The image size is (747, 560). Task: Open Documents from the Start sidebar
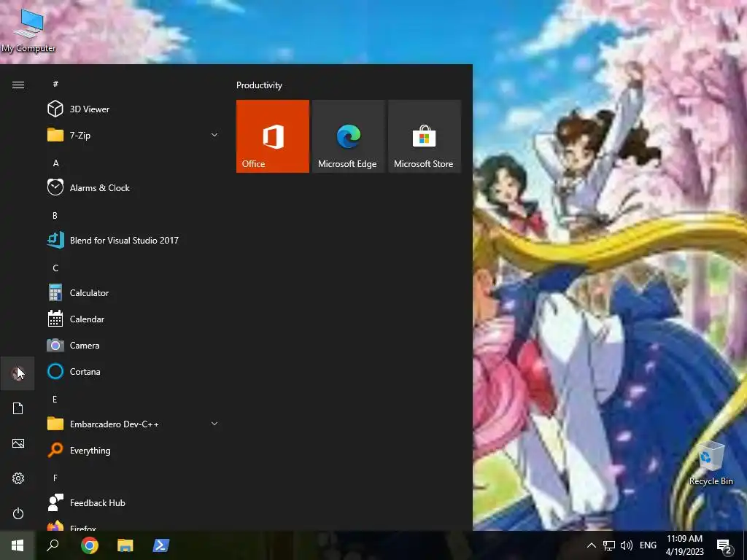click(18, 408)
